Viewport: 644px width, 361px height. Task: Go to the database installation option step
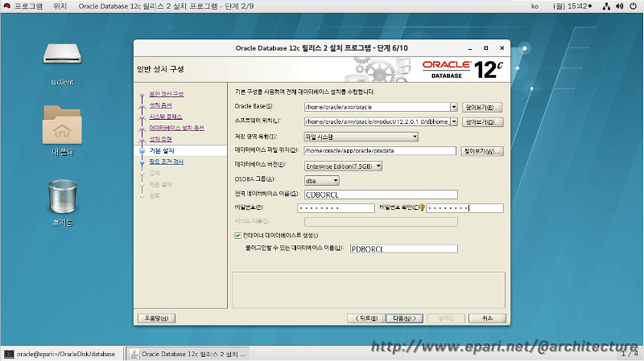click(x=176, y=128)
